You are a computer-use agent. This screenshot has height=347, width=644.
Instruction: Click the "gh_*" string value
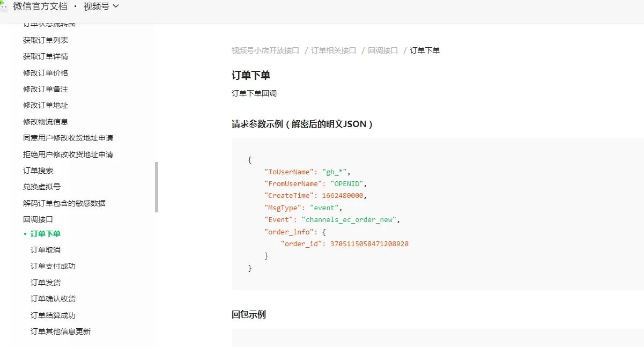[x=335, y=172]
